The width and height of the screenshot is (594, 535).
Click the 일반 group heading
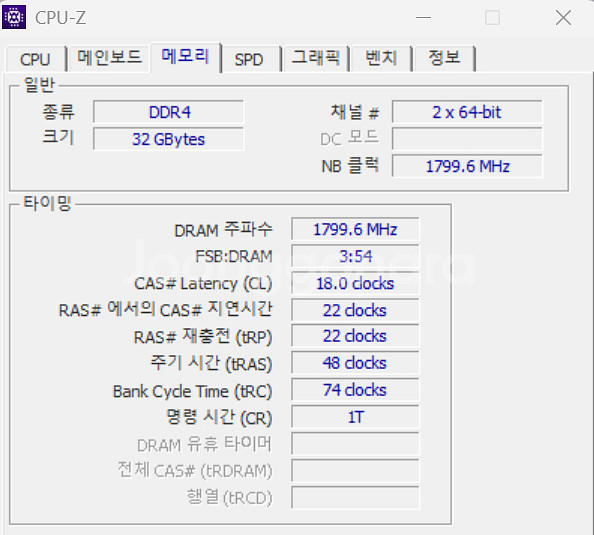coord(39,84)
